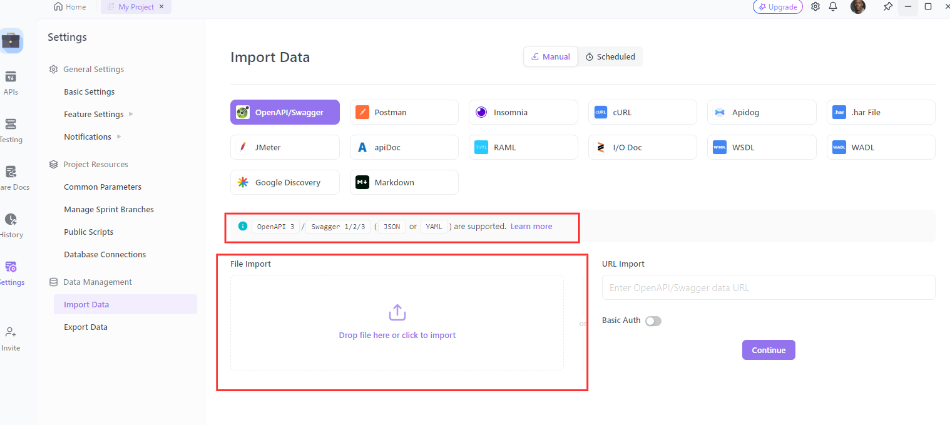The height and width of the screenshot is (425, 950).
Task: Select the Settings sidebar icon
Action: (x=11, y=273)
